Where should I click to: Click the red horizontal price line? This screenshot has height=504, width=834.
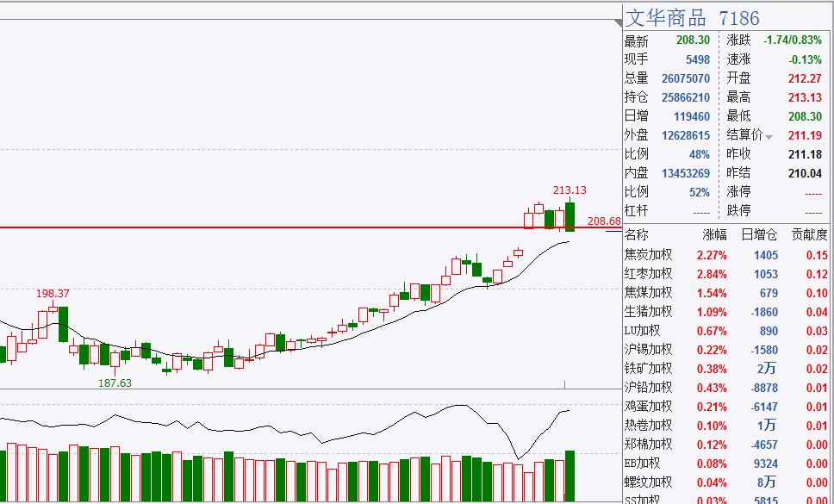[311, 228]
